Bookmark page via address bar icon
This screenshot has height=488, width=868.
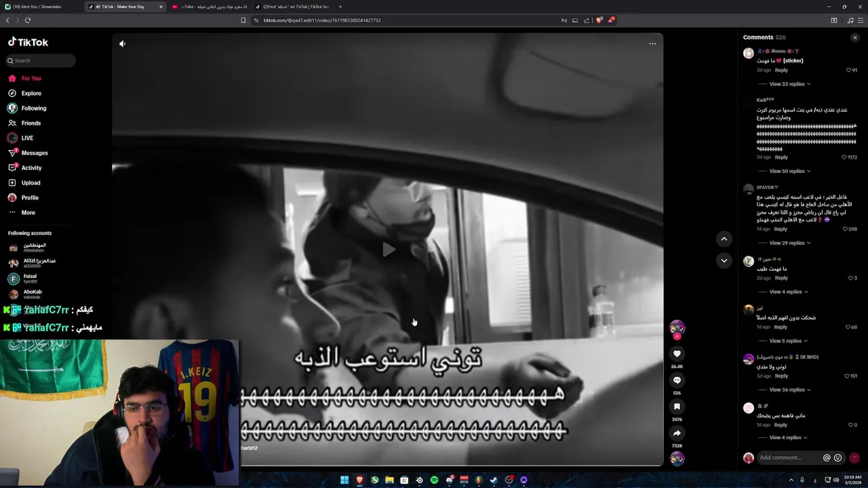click(243, 20)
